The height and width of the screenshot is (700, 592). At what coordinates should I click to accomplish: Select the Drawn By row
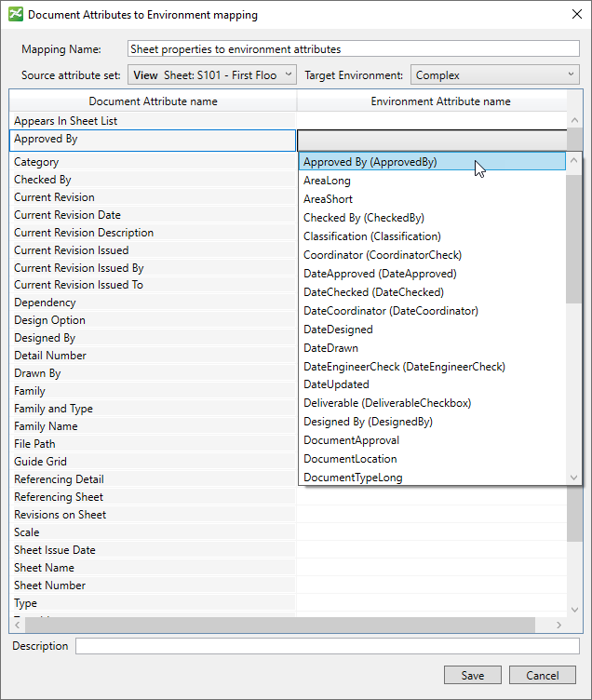coord(153,373)
